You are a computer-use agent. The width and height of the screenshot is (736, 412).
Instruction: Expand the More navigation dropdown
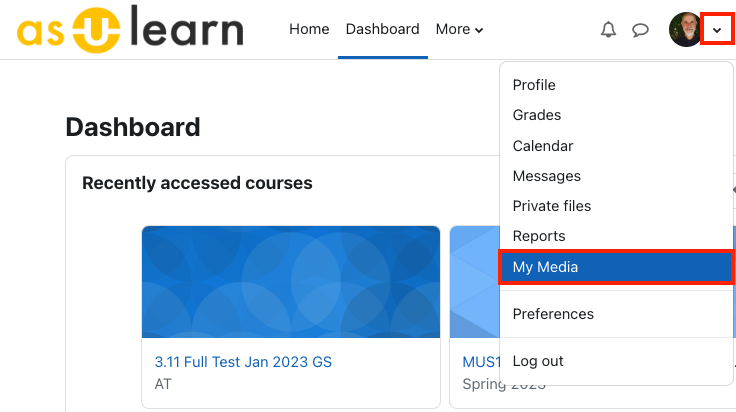[x=459, y=29]
